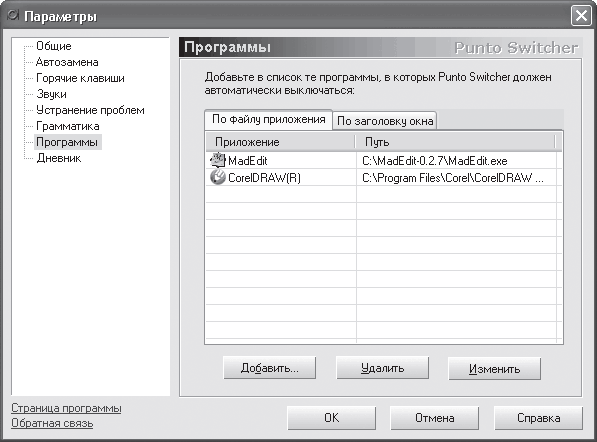Open the Общие settings section
This screenshot has width=597, height=442.
pyautogui.click(x=54, y=46)
